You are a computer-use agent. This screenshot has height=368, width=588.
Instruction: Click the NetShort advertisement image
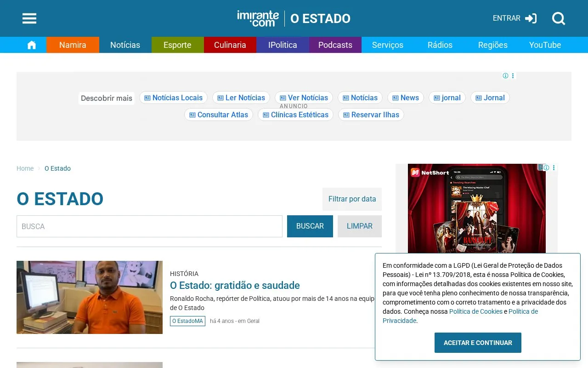477,208
